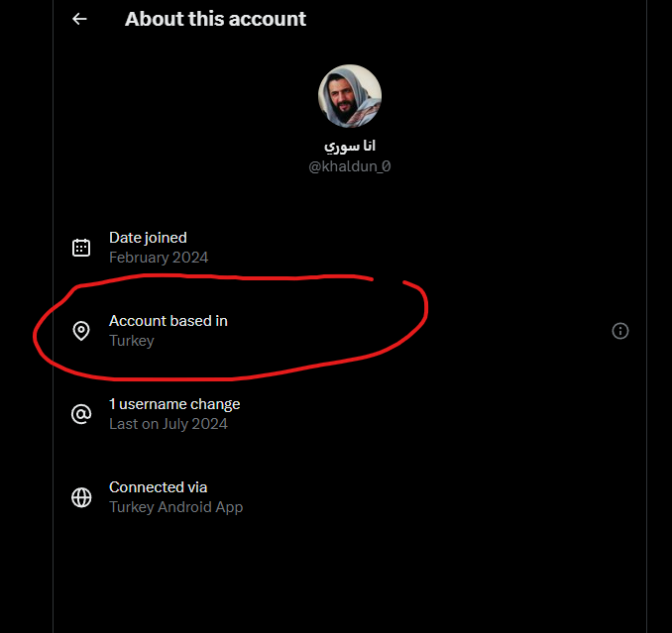The width and height of the screenshot is (672, 633).
Task: Select the Date joined label
Action: click(x=148, y=238)
